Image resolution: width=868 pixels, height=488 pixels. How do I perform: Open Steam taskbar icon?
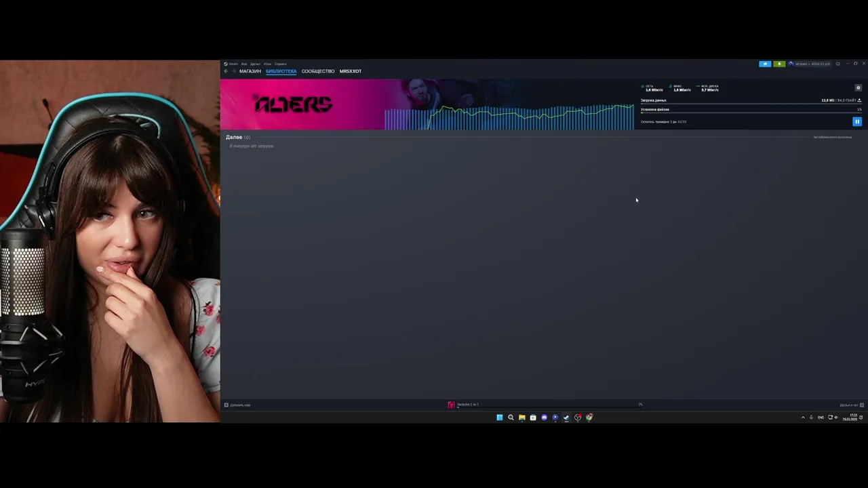point(566,418)
